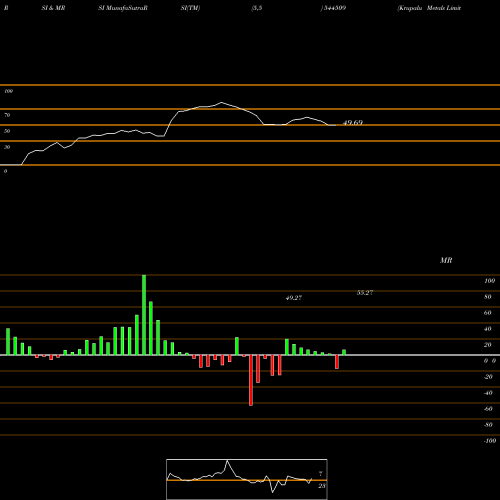Click the '55.27' value in MR panel

tap(365, 293)
